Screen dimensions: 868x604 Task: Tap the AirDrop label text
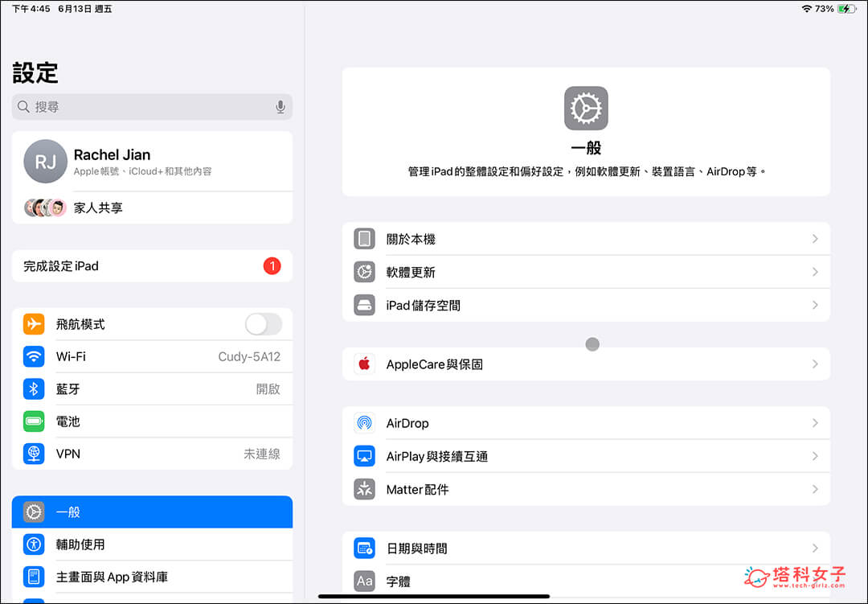tap(407, 423)
